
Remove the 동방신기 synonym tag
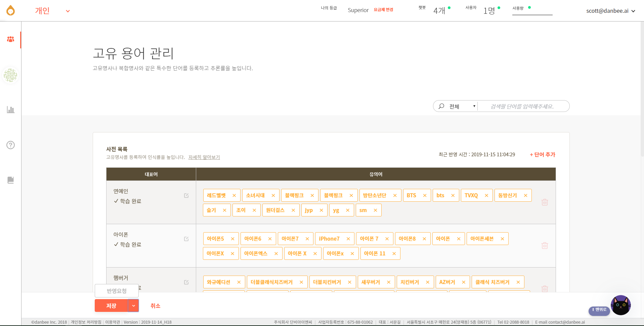point(525,196)
